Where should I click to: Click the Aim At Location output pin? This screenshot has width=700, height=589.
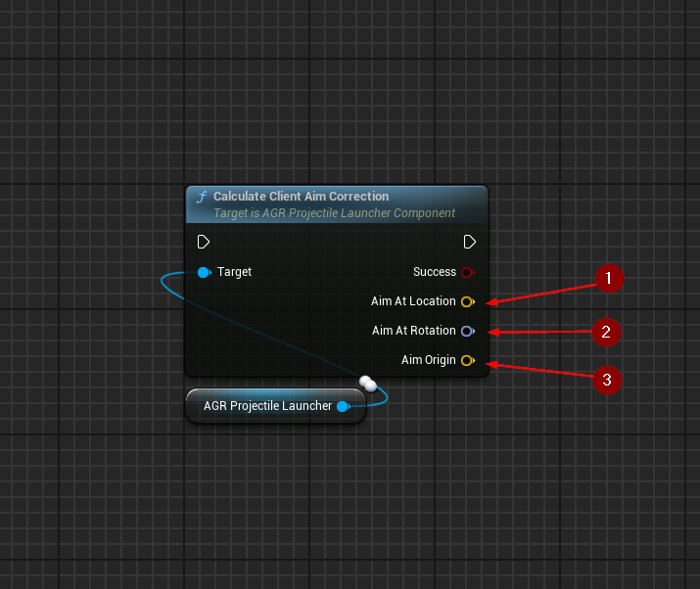pyautogui.click(x=467, y=301)
